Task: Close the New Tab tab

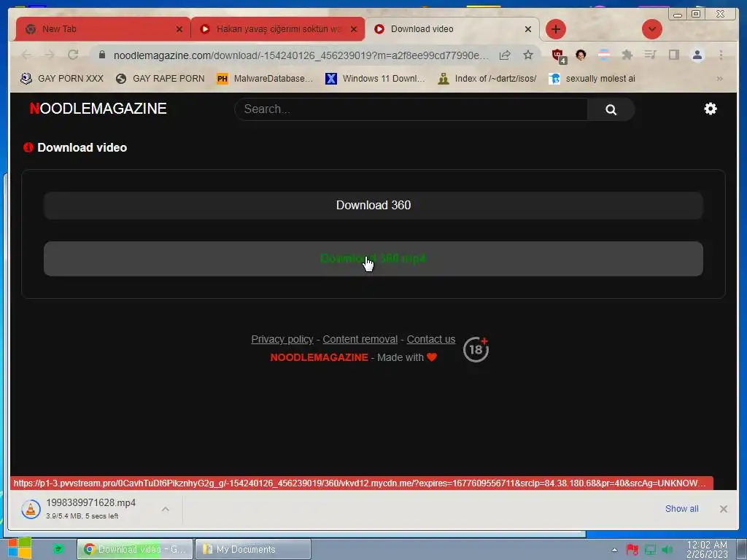Action: 179,29
